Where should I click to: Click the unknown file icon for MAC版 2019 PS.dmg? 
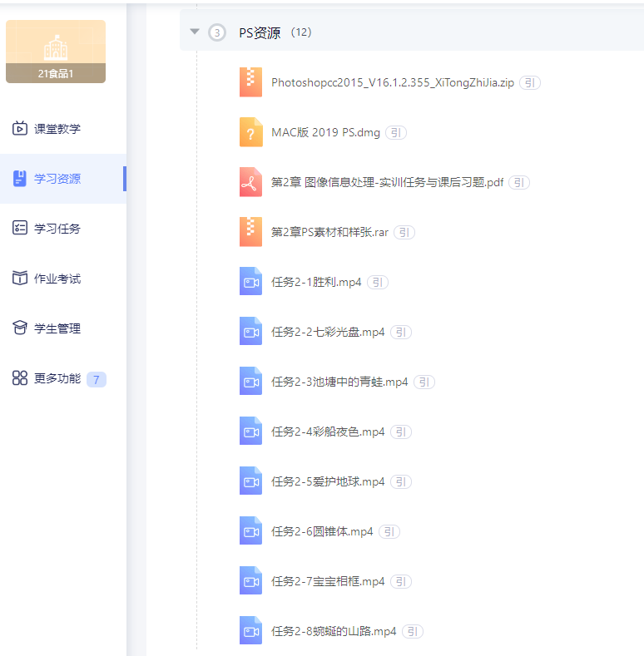tap(250, 132)
